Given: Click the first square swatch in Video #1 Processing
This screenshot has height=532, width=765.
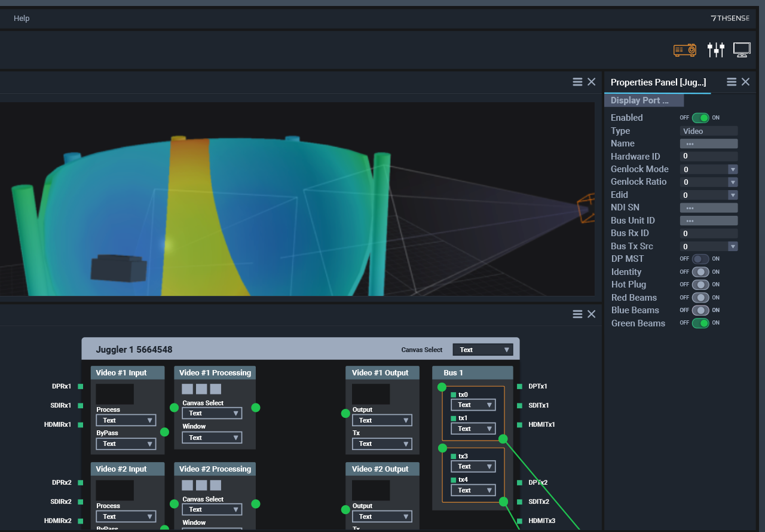Looking at the screenshot, I should point(188,389).
